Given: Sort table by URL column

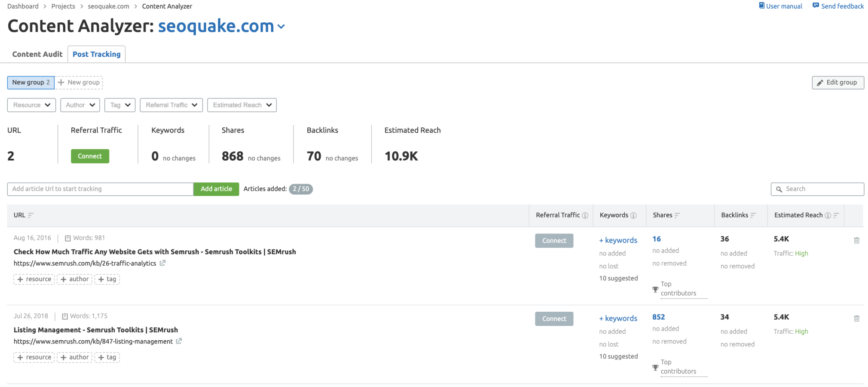Looking at the screenshot, I should (31, 215).
